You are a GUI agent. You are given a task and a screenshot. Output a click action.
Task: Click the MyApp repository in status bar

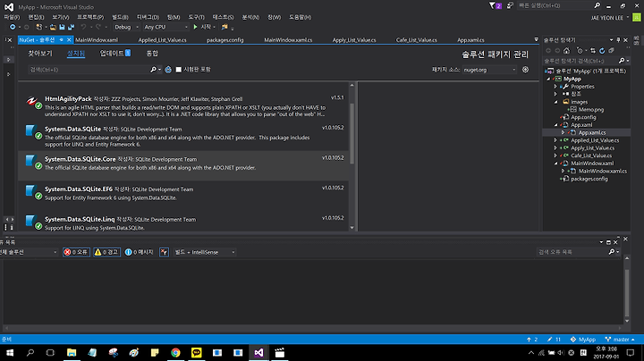tap(583, 340)
